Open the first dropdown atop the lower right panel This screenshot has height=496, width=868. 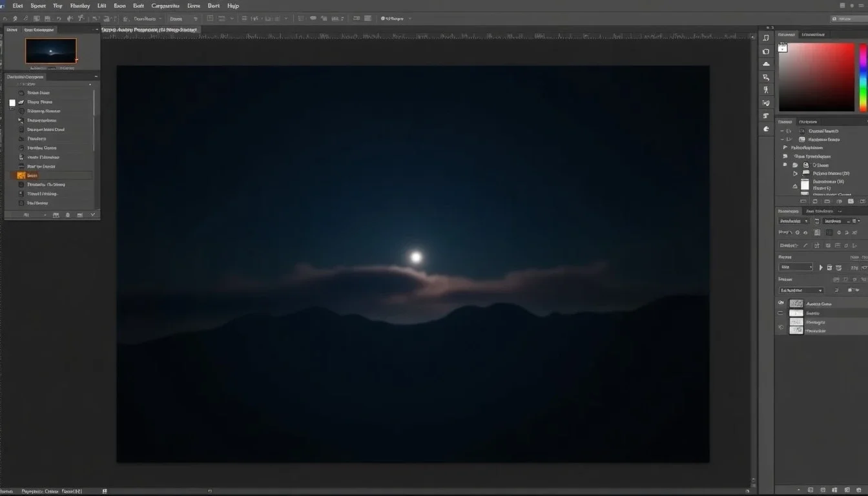click(x=794, y=221)
